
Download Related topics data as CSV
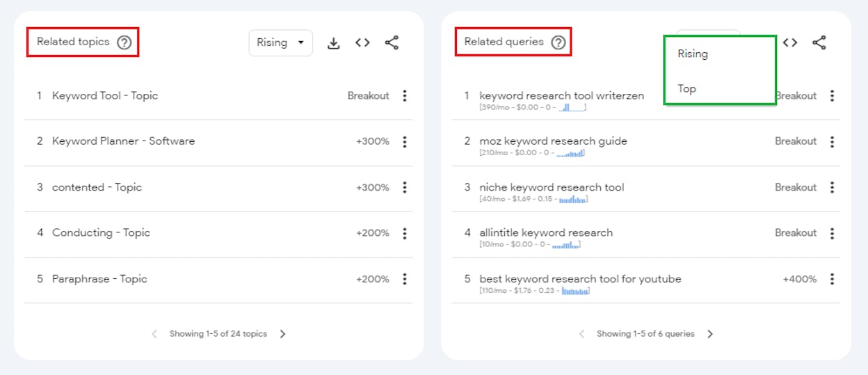click(334, 43)
